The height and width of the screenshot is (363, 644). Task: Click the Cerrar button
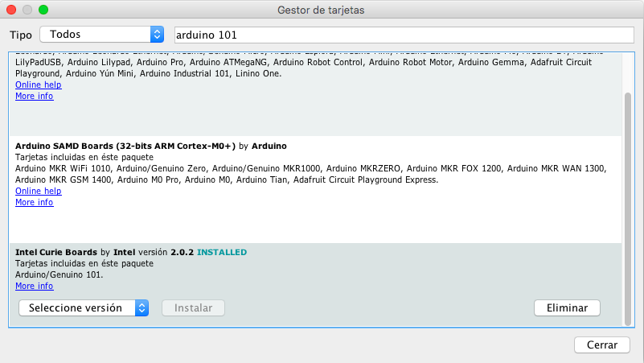pyautogui.click(x=601, y=345)
